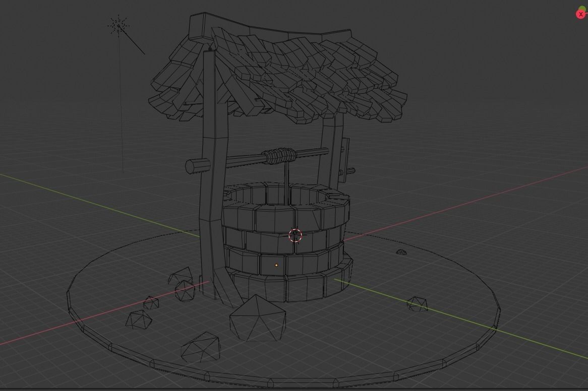
Task: Select the sun lamp object in viewport
Action: click(x=119, y=26)
